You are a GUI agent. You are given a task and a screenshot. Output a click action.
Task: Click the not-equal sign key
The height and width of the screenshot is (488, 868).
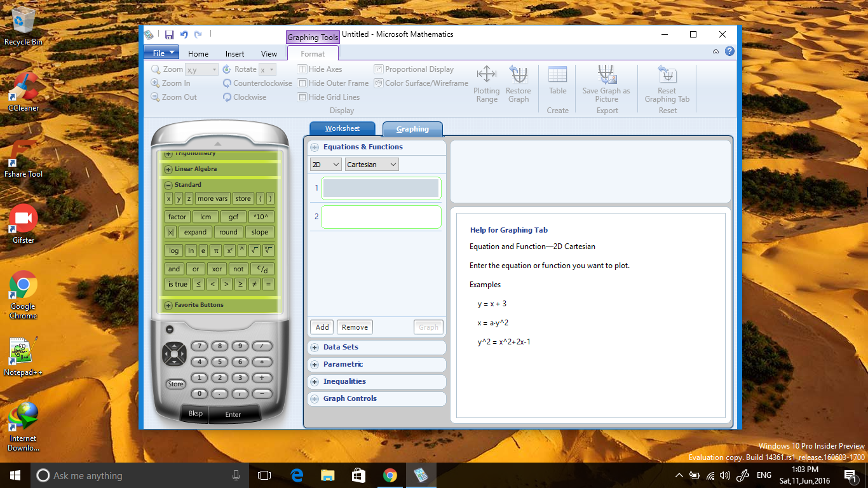click(254, 284)
